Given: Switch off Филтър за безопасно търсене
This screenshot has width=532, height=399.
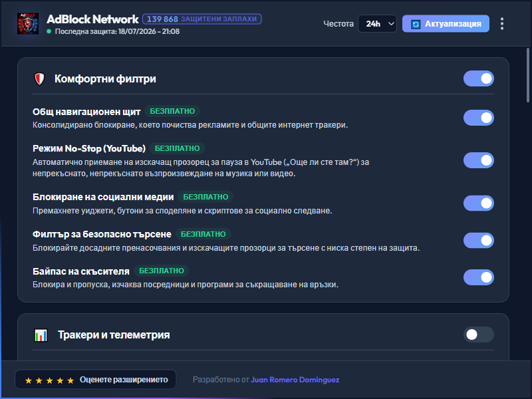Looking at the screenshot, I should pyautogui.click(x=478, y=241).
